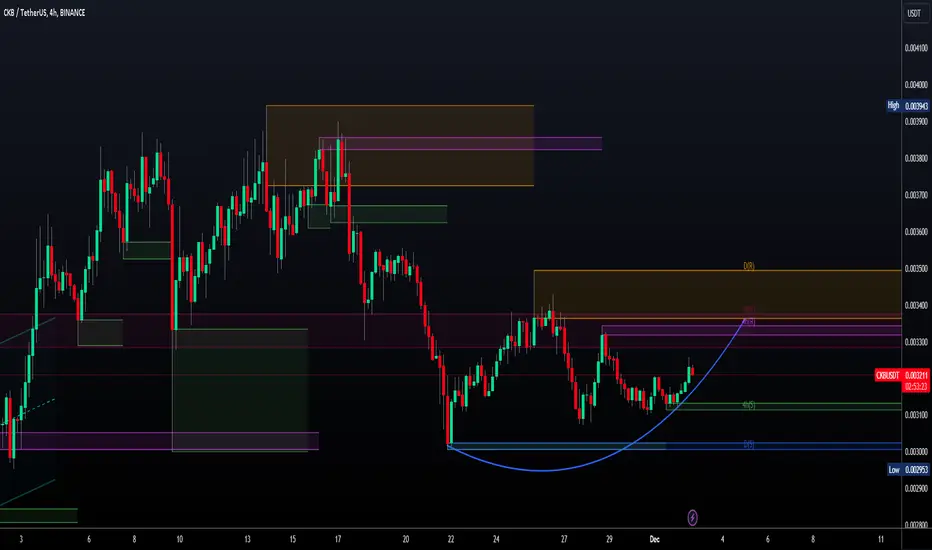Click the 0.002900 price axis label
The image size is (932, 550).
[916, 489]
